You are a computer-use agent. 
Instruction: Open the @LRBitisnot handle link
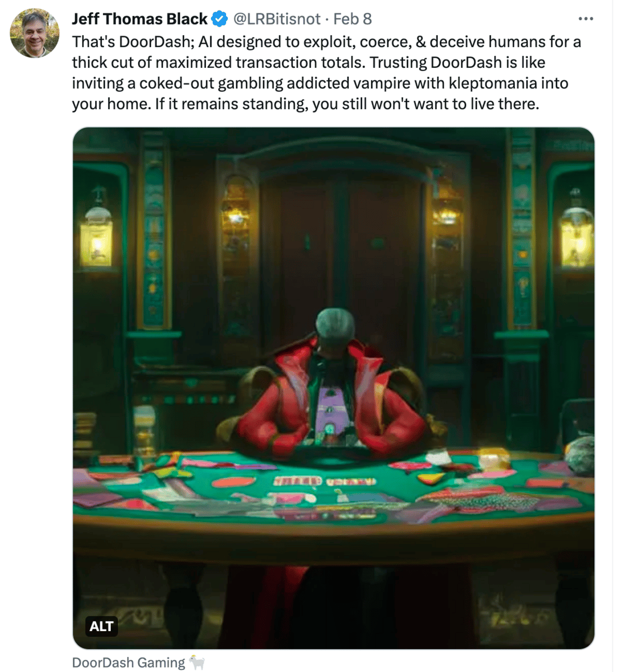click(276, 19)
